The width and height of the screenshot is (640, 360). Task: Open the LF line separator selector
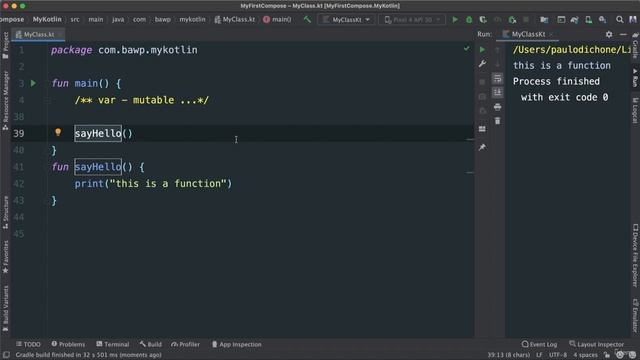coord(539,355)
